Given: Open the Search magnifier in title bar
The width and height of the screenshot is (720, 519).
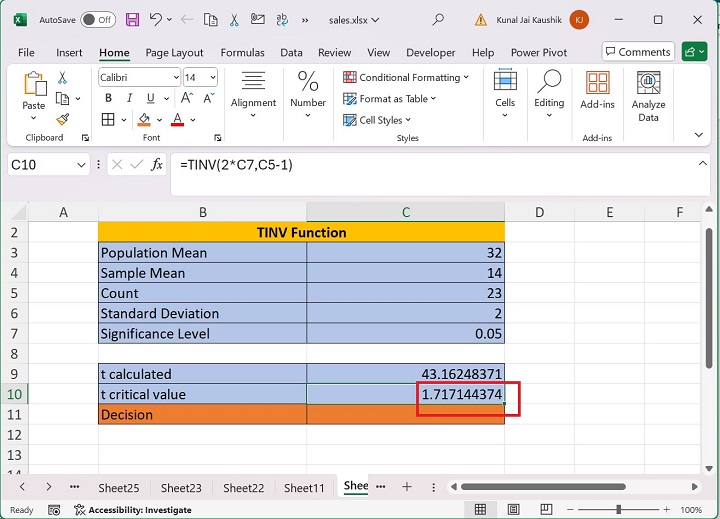Looking at the screenshot, I should tap(438, 19).
